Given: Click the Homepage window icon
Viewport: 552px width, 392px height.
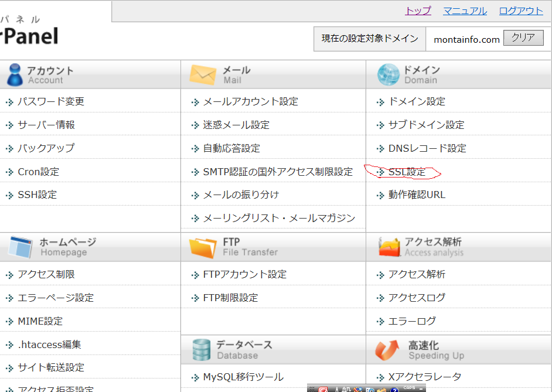Looking at the screenshot, I should (x=21, y=247).
